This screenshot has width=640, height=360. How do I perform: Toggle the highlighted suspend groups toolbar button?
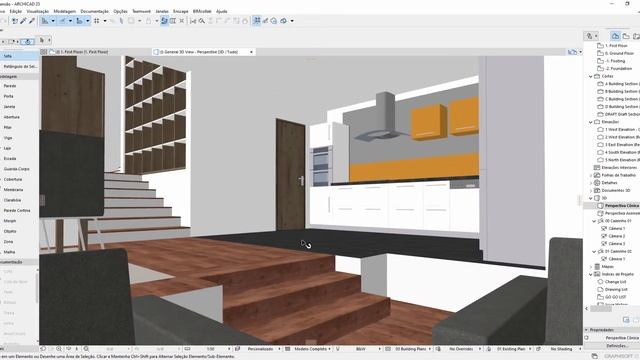click(x=164, y=21)
